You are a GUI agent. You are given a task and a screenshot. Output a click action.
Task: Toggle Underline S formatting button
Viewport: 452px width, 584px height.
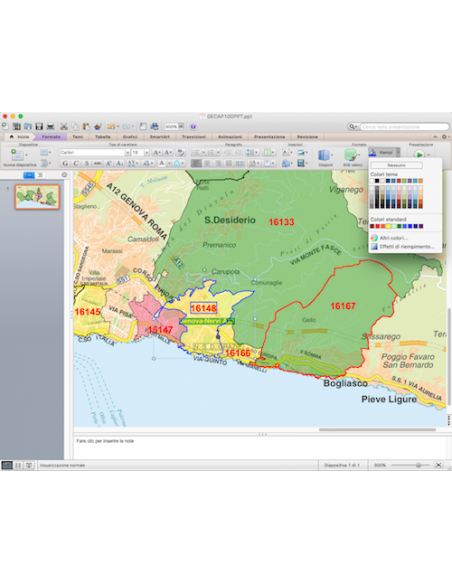click(x=87, y=163)
